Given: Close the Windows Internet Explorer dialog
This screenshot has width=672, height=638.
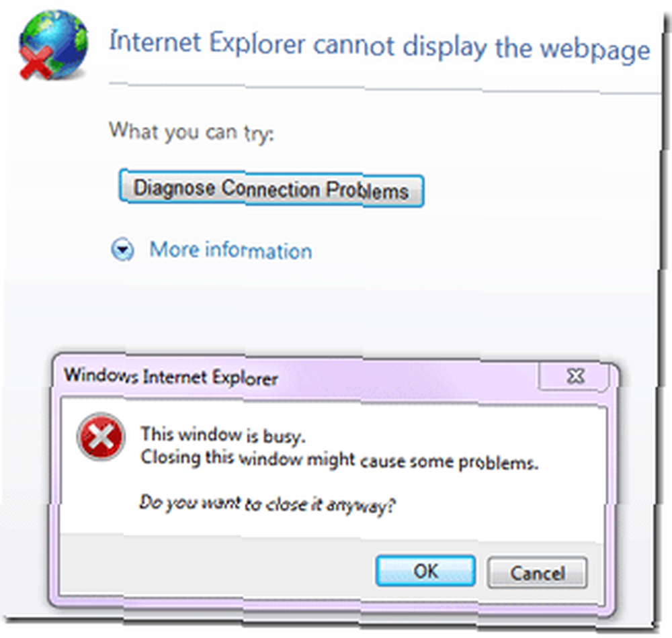Looking at the screenshot, I should [x=574, y=376].
